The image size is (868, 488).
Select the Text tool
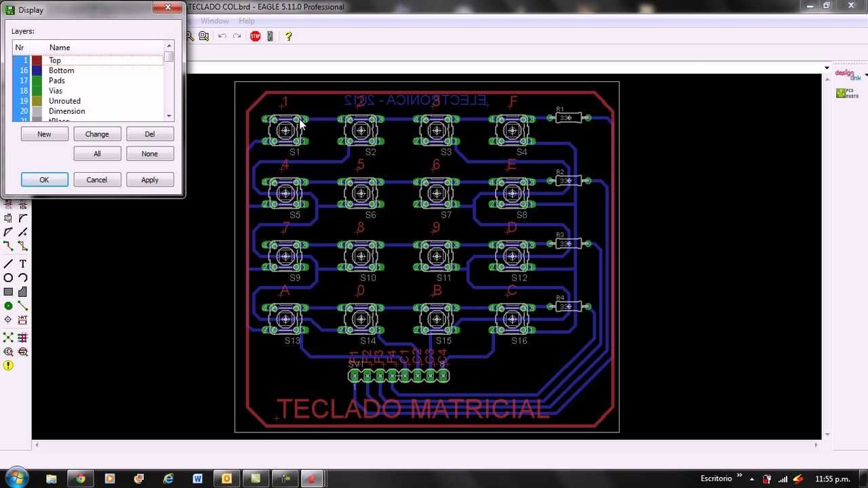[23, 264]
